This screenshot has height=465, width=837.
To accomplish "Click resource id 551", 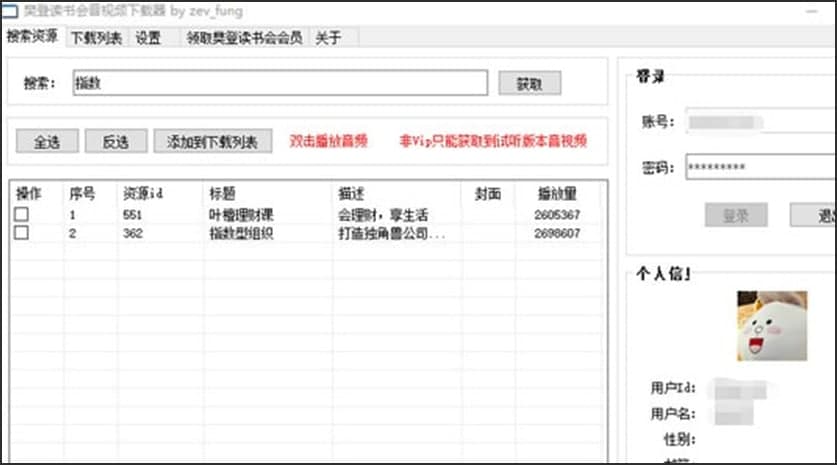I will (x=132, y=215).
